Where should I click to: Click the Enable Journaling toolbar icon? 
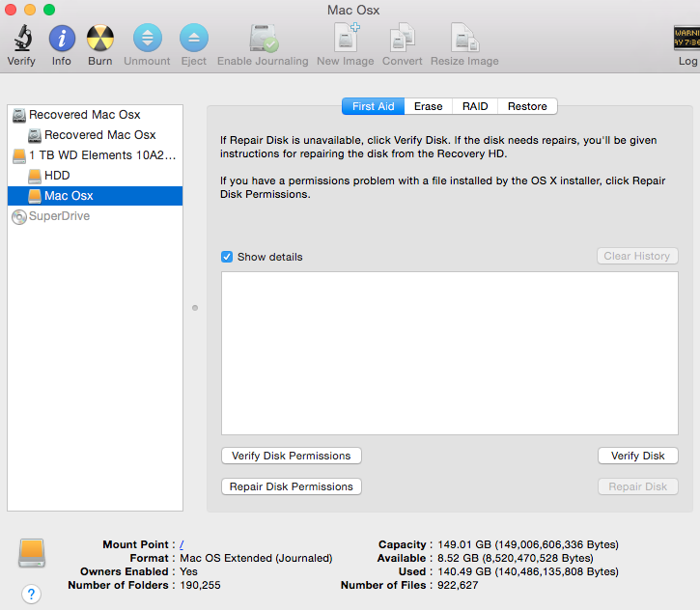264,38
